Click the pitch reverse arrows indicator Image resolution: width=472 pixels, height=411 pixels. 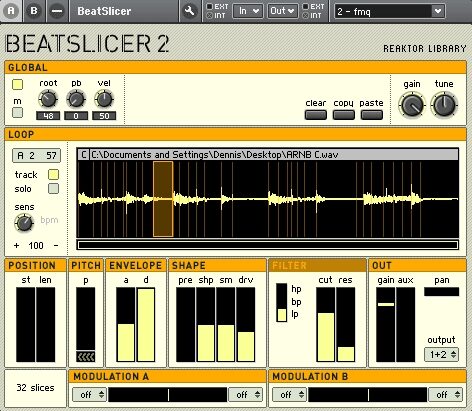click(86, 356)
